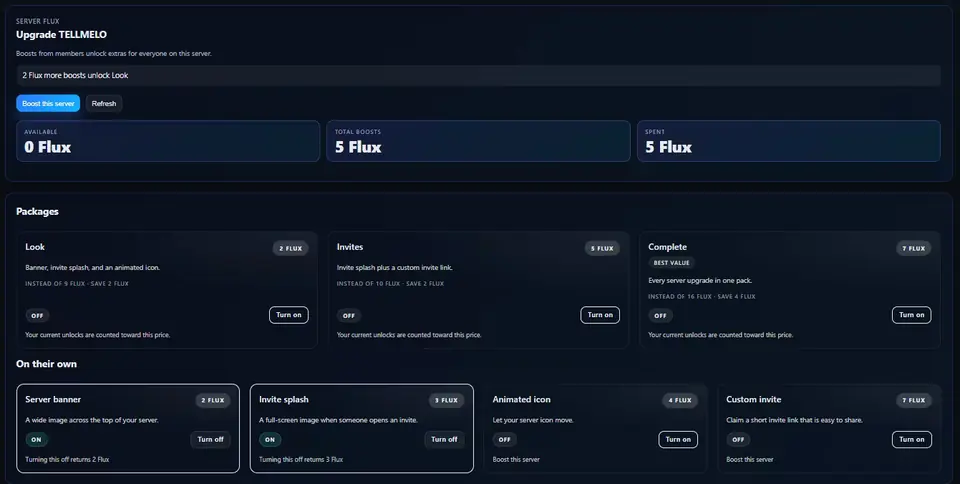The height and width of the screenshot is (484, 960).
Task: Click the 2 FLUX badge on Look package
Action: coord(290,248)
